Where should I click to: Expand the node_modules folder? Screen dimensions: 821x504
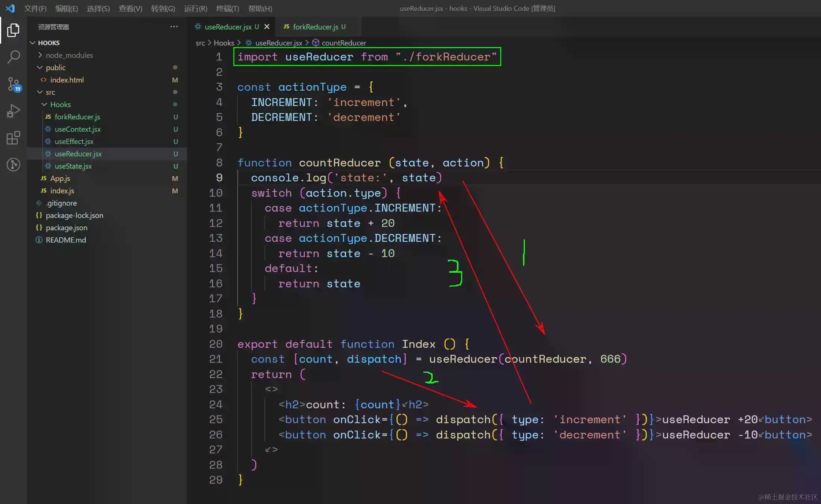click(x=40, y=55)
